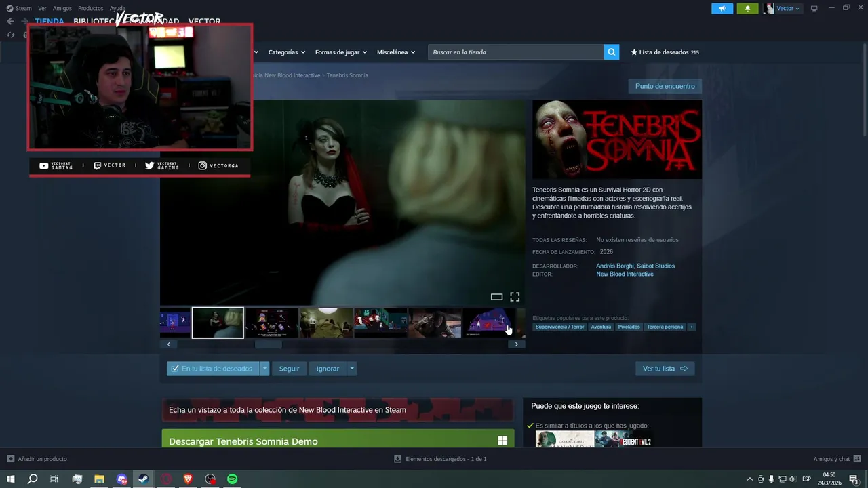Switch to the VECTOR profile tab
This screenshot has height=488, width=868.
pyautogui.click(x=204, y=22)
